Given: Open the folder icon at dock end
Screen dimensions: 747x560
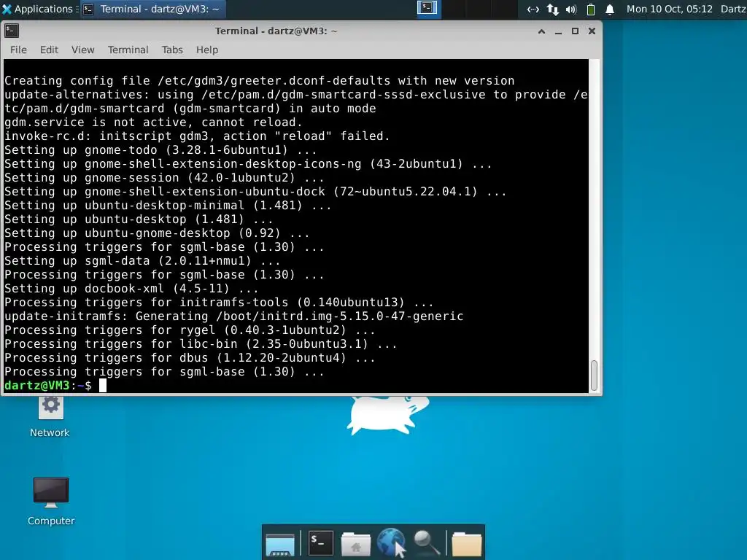Looking at the screenshot, I should (467, 544).
